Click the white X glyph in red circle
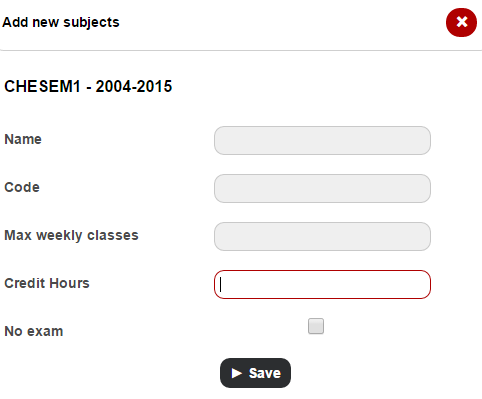Viewport: 482px width, 399px height. (462, 22)
